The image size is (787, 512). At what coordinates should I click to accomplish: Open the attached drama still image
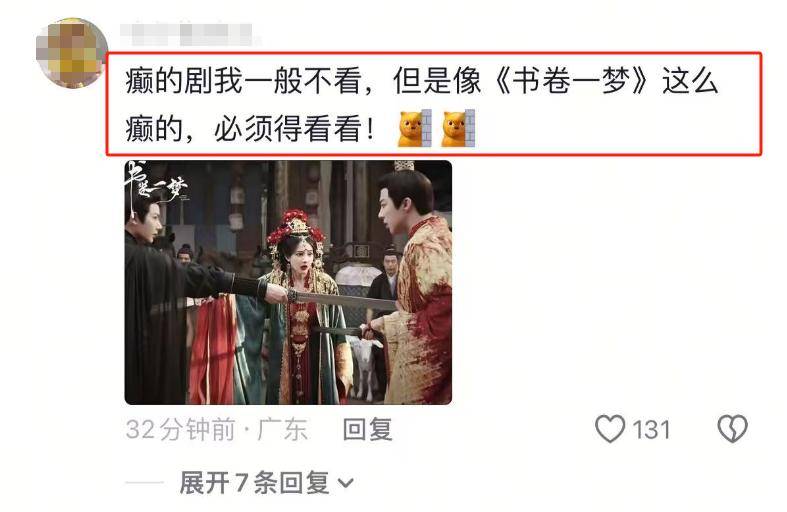[288, 283]
